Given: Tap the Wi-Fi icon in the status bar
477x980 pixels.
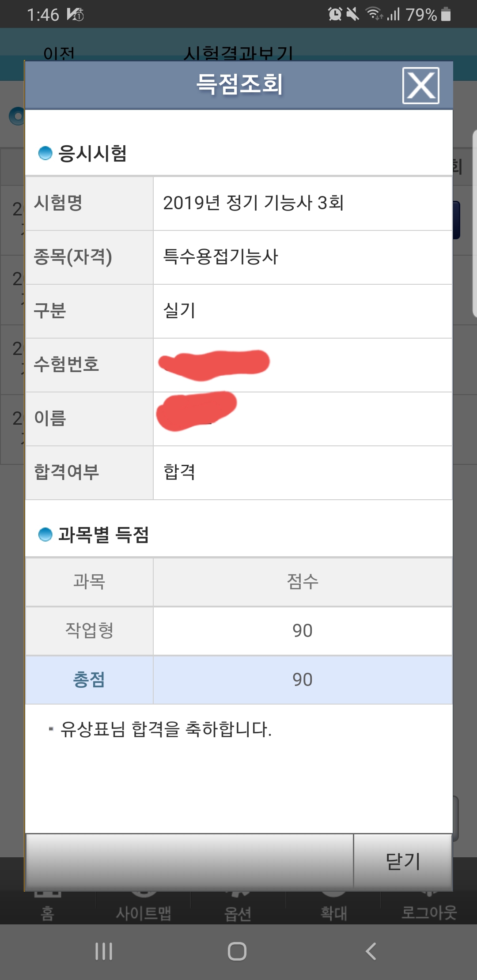Looking at the screenshot, I should click(x=374, y=15).
